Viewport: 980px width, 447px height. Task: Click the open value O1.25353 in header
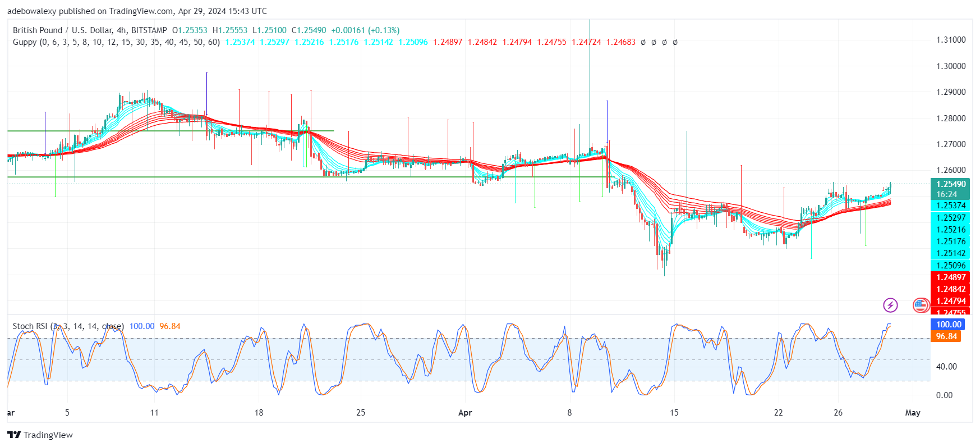190,30
